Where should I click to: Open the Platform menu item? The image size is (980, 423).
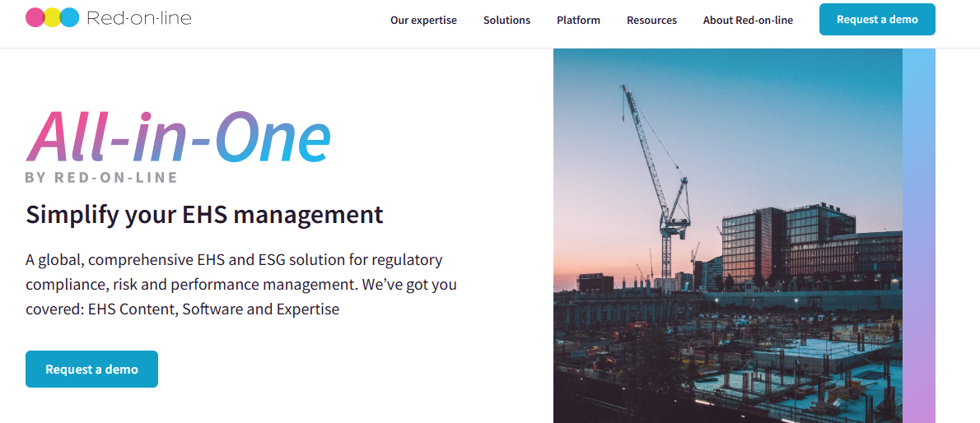(x=578, y=20)
